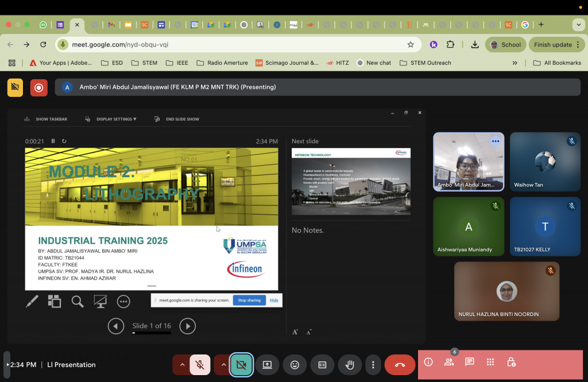Open the tab search chevron
This screenshot has height=382, width=588.
tap(578, 25)
